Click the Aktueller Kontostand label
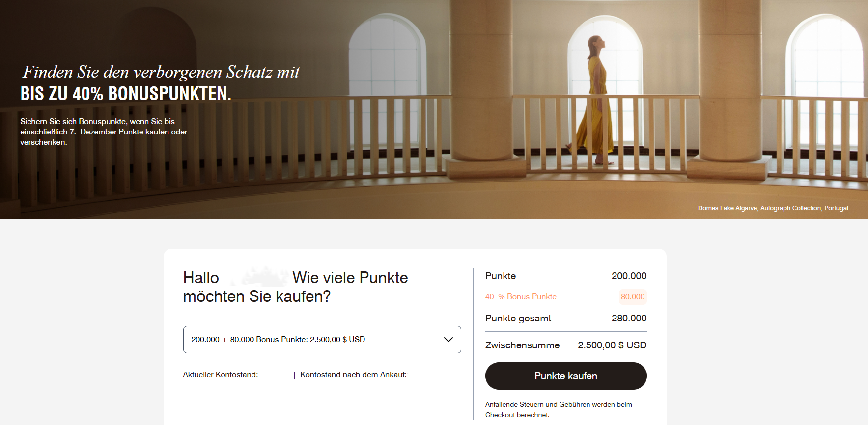868x425 pixels. (220, 374)
